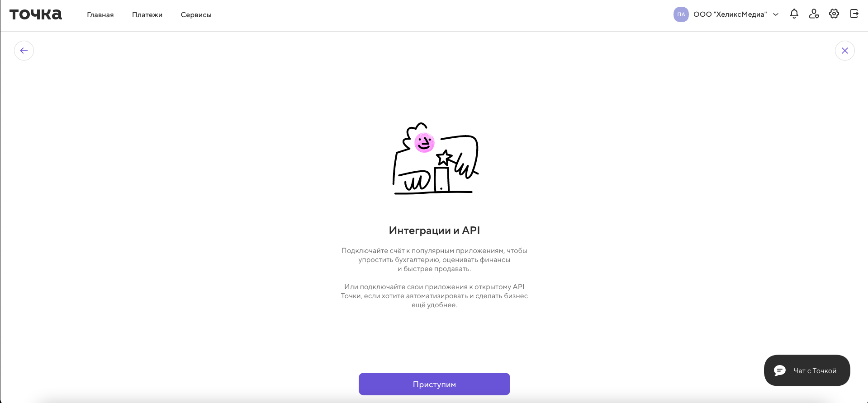Click the paragraph about открытому API Точки
Screen dimensions: 868x403
click(434, 296)
